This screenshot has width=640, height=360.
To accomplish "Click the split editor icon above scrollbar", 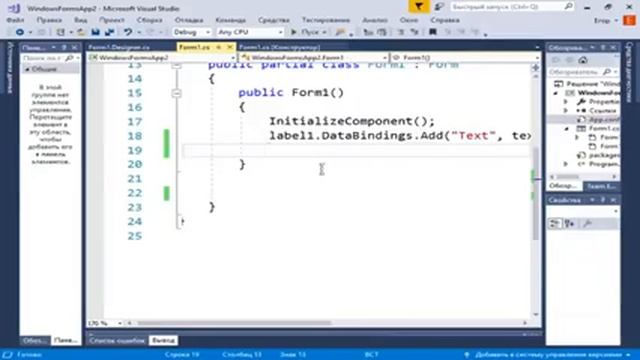I will (x=535, y=68).
